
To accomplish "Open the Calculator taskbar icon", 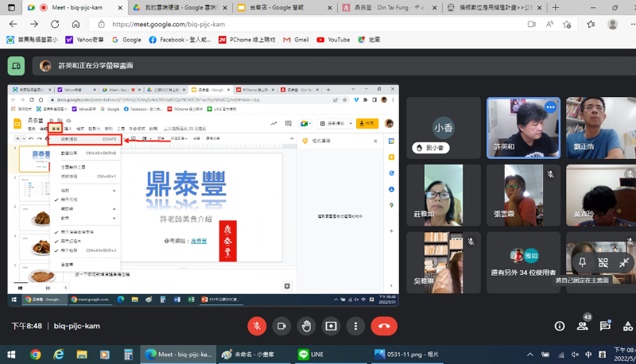I will 128,354.
